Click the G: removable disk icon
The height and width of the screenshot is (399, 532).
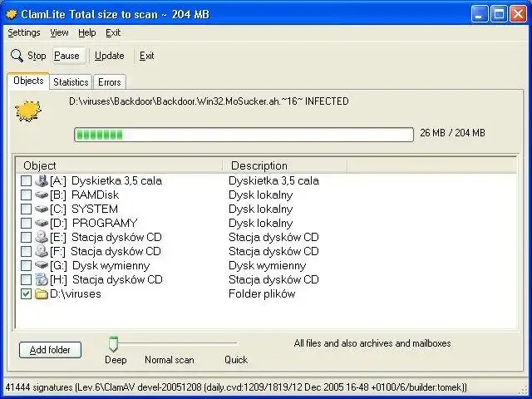pyautogui.click(x=42, y=265)
